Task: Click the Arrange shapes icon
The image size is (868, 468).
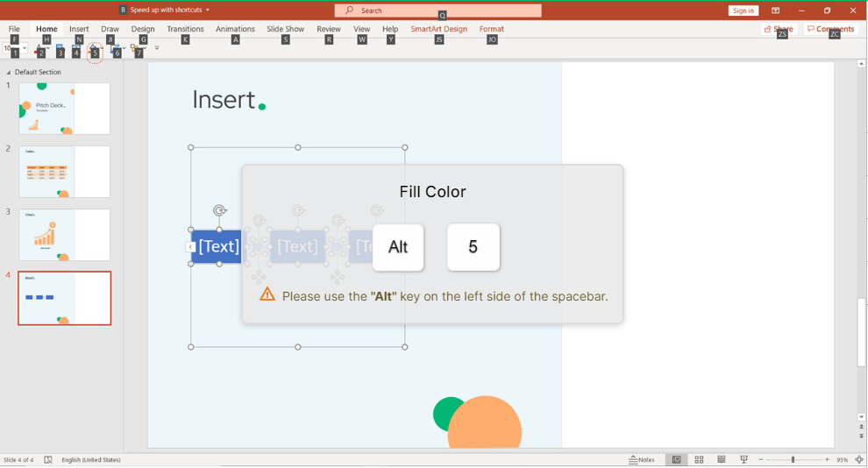Action: (x=136, y=49)
